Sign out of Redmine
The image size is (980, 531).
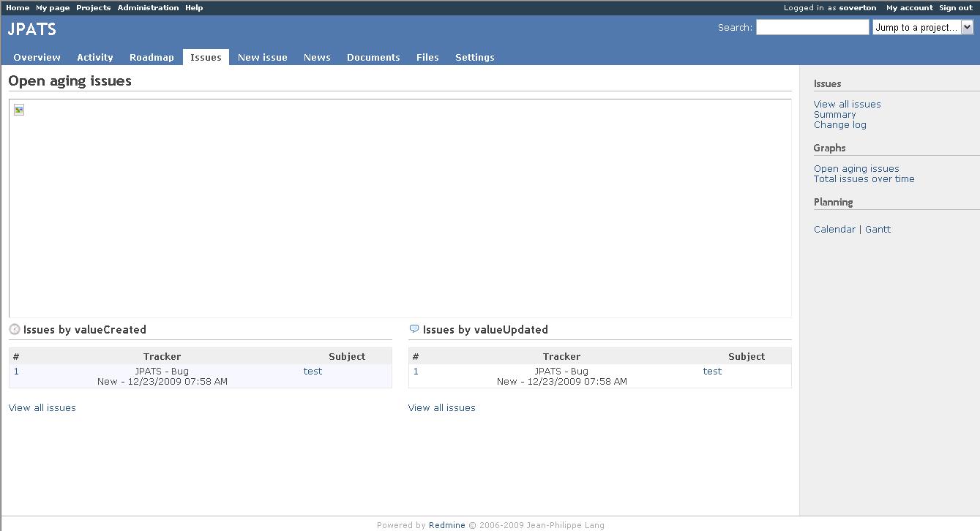point(956,7)
